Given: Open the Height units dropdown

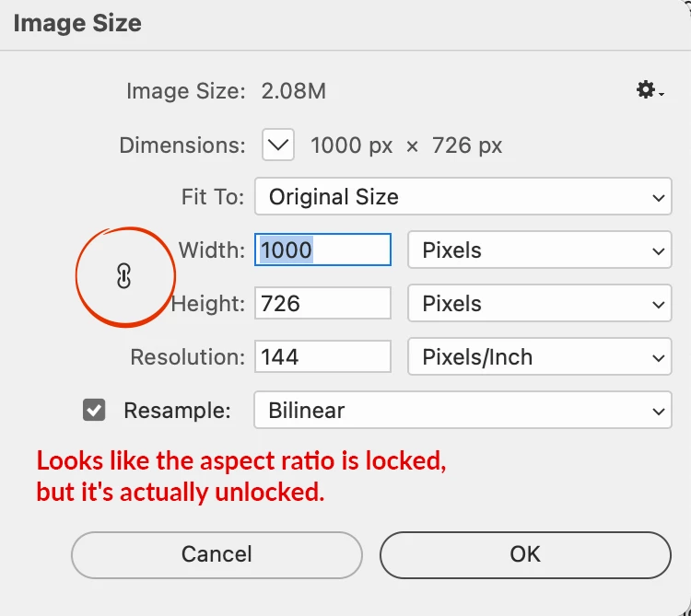Looking at the screenshot, I should pyautogui.click(x=539, y=304).
